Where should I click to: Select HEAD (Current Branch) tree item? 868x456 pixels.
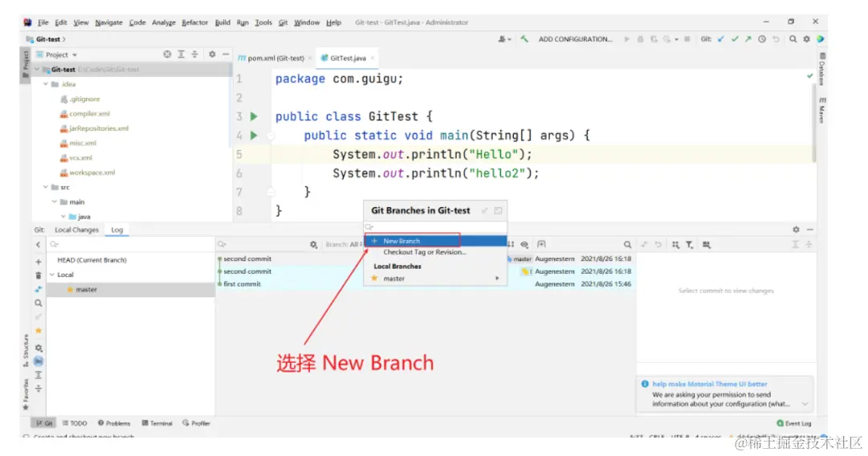click(x=92, y=260)
